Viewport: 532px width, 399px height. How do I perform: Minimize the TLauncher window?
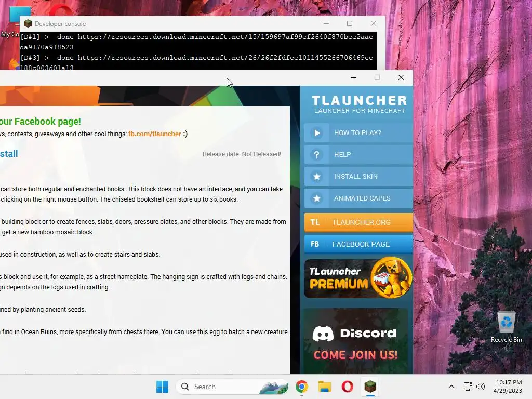pyautogui.click(x=353, y=78)
